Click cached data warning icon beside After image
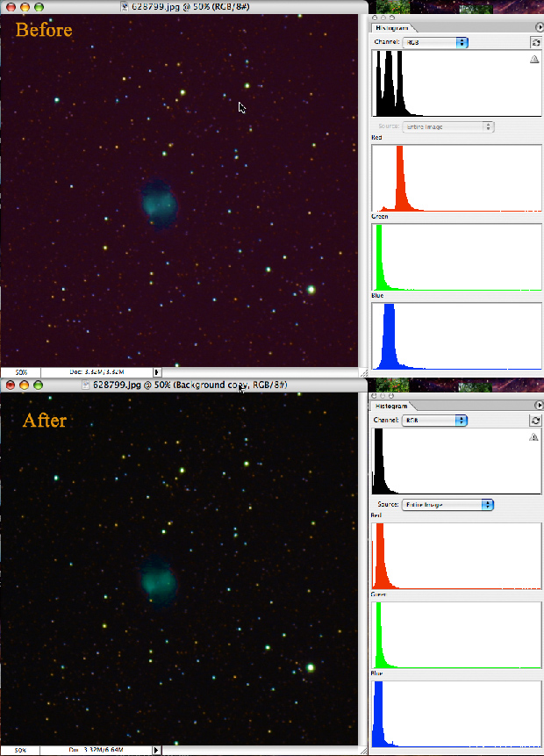544x756 pixels. coord(533,436)
